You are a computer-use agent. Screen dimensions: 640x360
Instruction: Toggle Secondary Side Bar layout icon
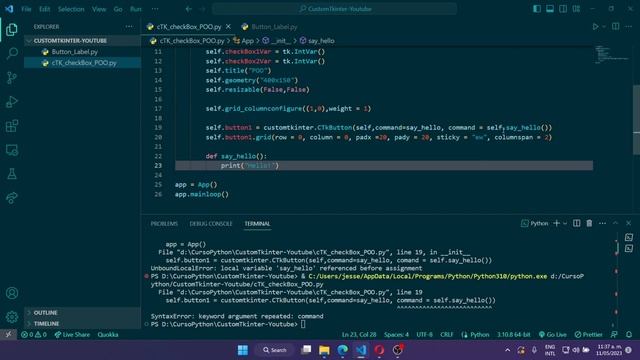pos(563,9)
